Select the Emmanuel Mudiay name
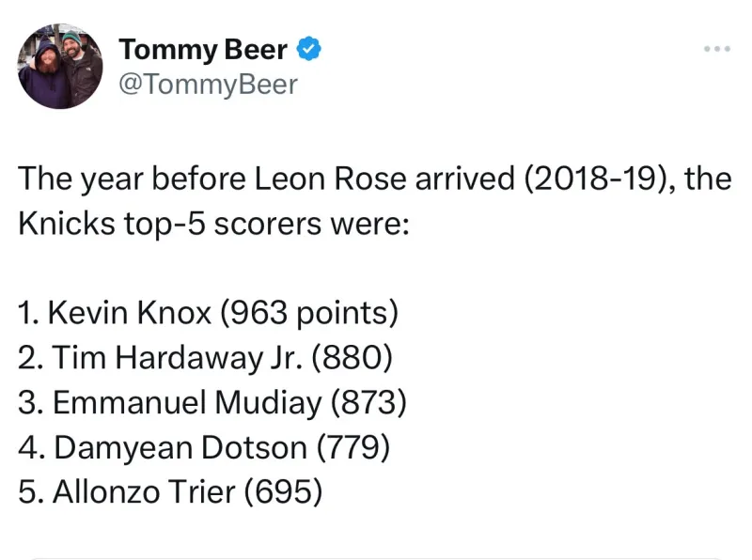This screenshot has height=560, width=752. pos(187,402)
